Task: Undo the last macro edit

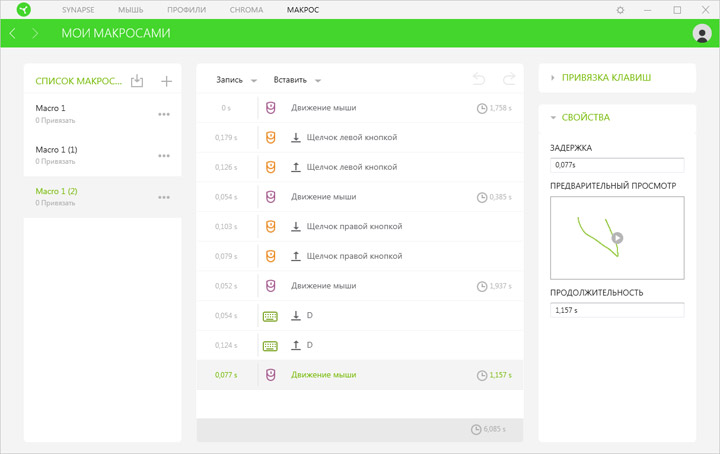Action: pyautogui.click(x=479, y=79)
